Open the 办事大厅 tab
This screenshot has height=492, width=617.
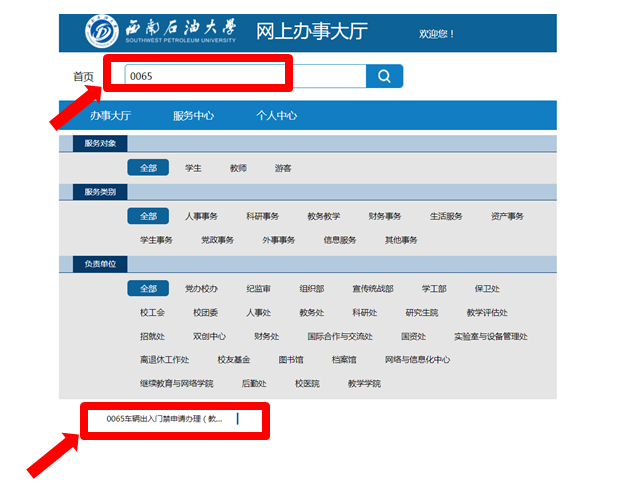110,116
